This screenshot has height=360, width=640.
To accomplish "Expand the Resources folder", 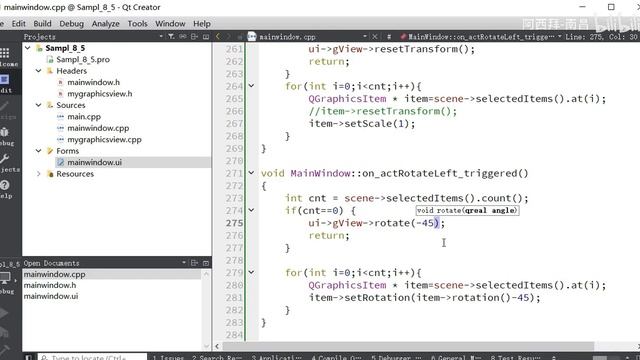I will point(38,174).
